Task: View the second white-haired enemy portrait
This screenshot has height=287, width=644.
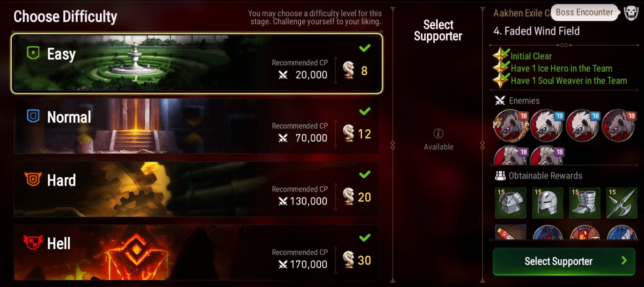Action: 583,125
